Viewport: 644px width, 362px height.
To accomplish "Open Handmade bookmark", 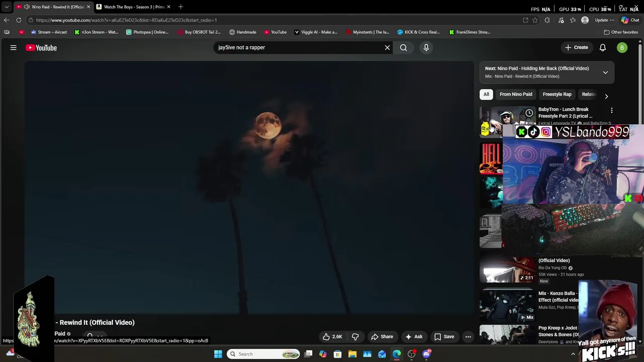I will click(x=243, y=32).
